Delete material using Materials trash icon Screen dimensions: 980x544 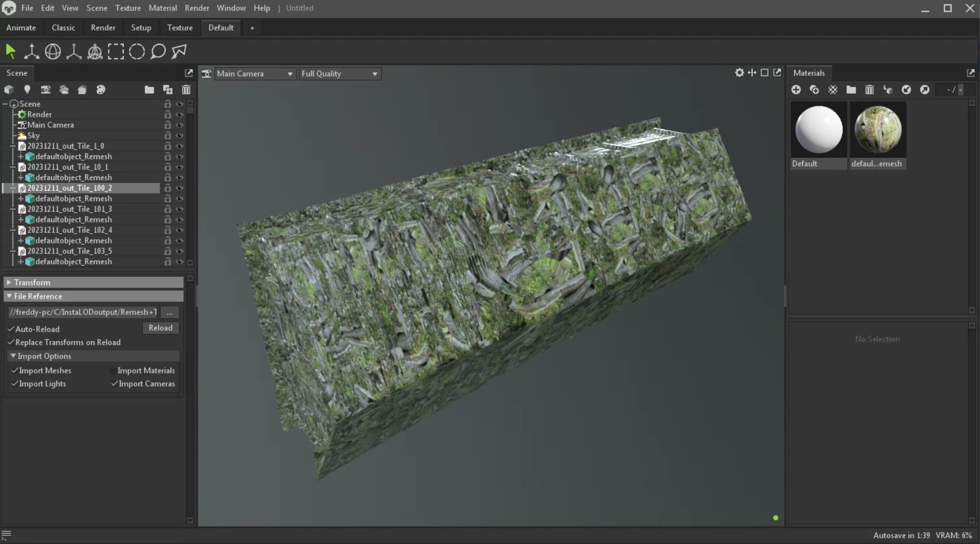tap(869, 90)
